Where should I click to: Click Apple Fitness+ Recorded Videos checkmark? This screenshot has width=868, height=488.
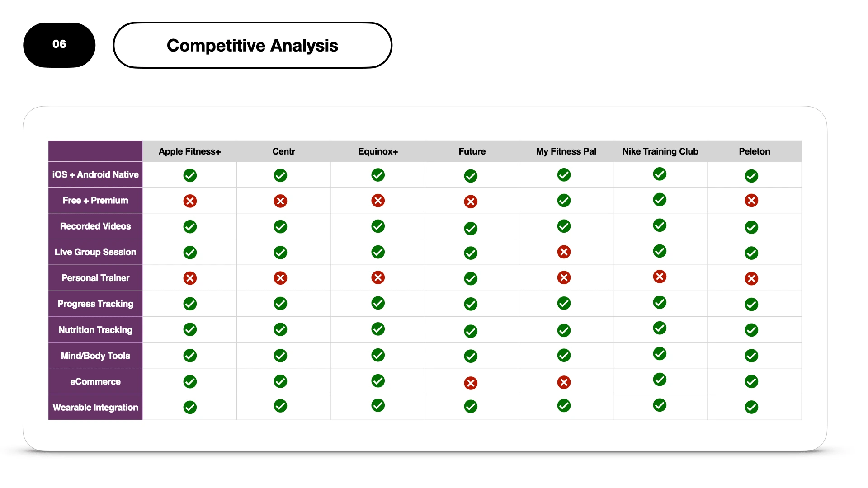pos(190,227)
